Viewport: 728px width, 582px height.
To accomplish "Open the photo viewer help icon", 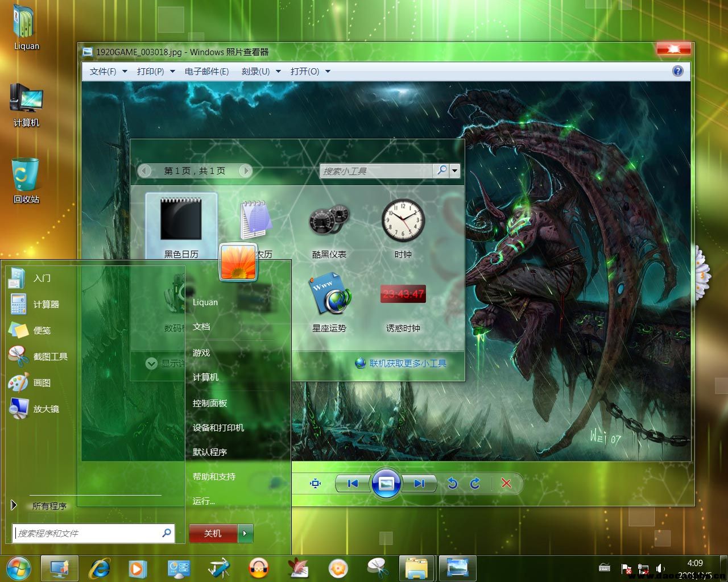I will [677, 71].
